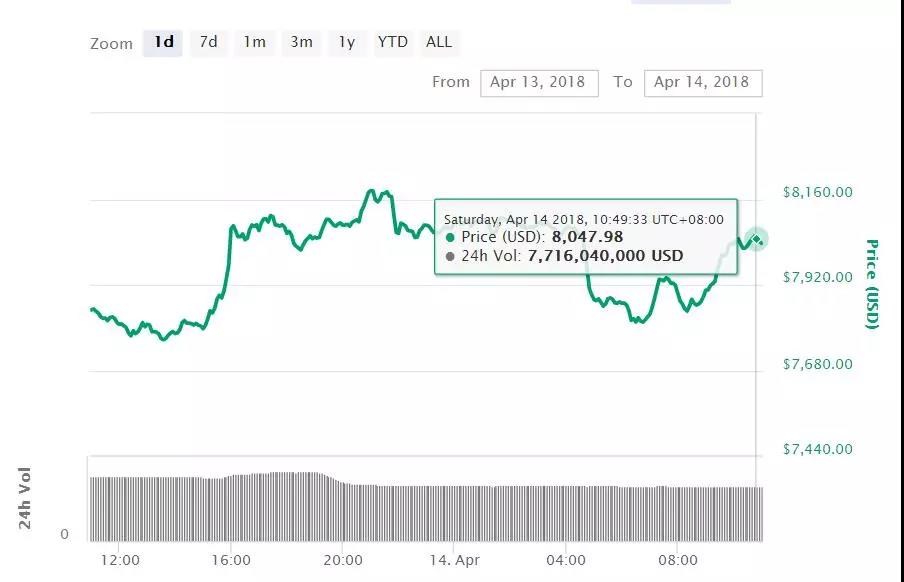Viewport: 904px width, 582px height.
Task: Click the $8,160.00 price axis label
Action: (817, 192)
